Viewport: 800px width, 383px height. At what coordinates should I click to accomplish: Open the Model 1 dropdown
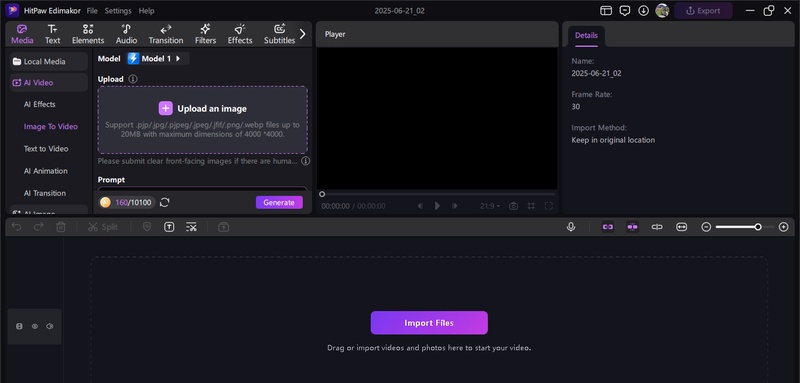coord(158,59)
